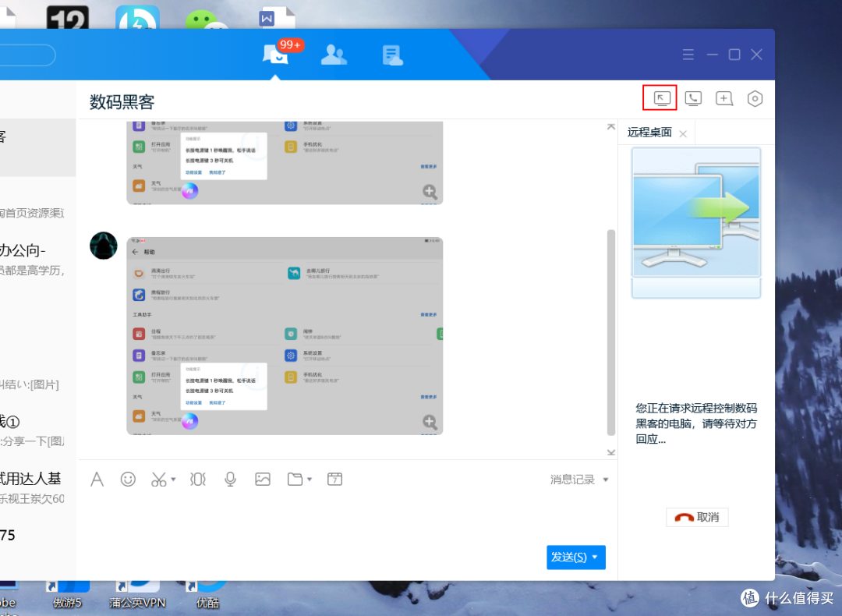842x616 pixels.
Task: Open send options arrow beside 发送
Action: click(595, 557)
